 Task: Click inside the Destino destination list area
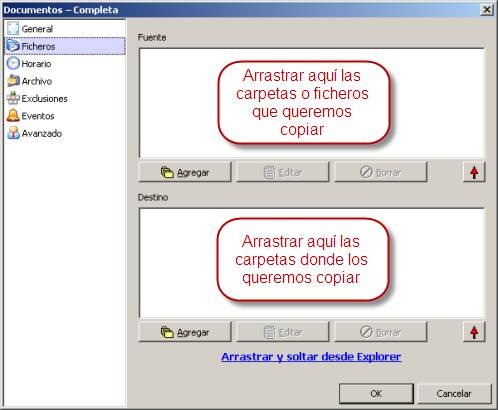point(312,263)
